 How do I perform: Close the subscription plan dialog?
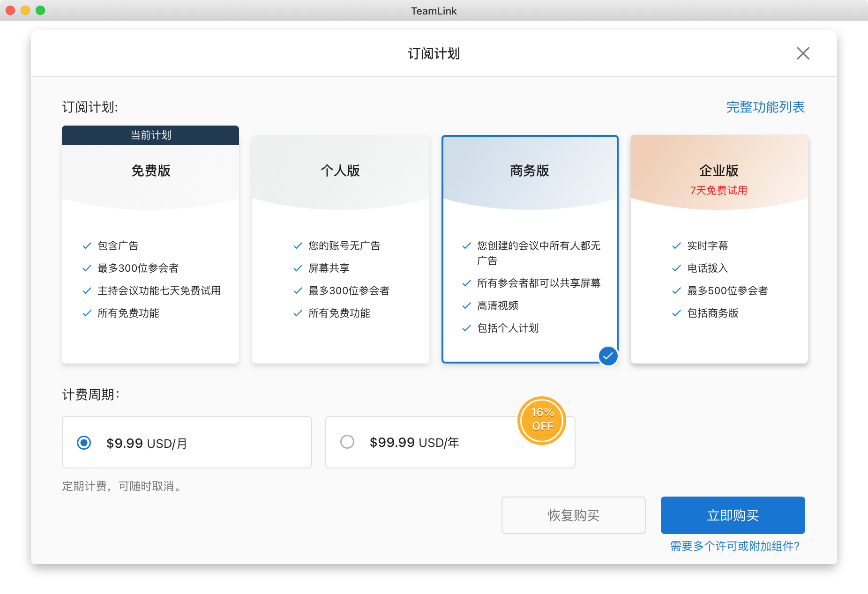[803, 53]
